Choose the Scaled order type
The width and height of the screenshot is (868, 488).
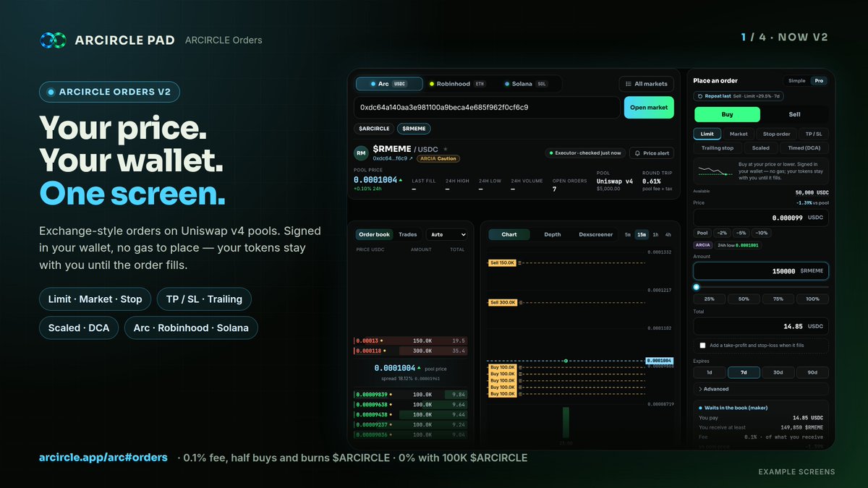click(x=759, y=147)
